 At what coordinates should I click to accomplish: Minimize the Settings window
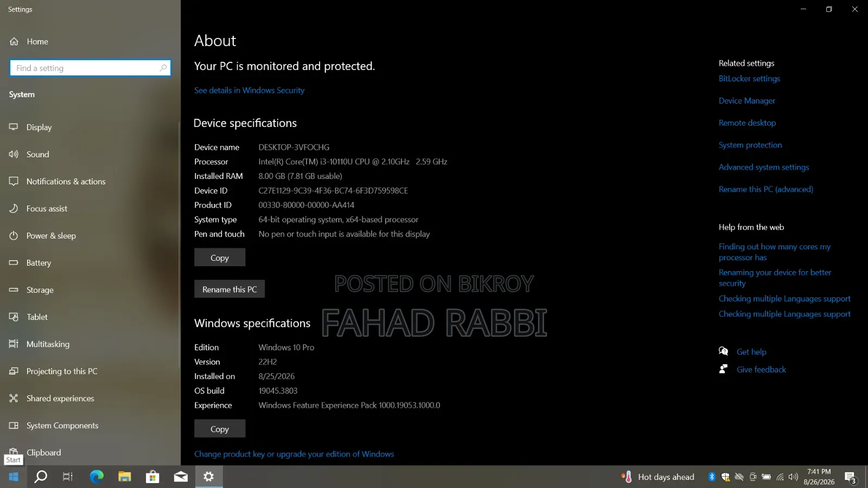point(803,9)
